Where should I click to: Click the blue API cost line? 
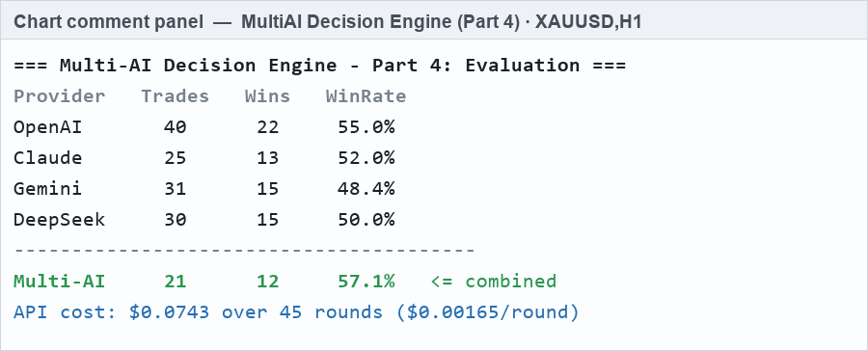pos(296,312)
